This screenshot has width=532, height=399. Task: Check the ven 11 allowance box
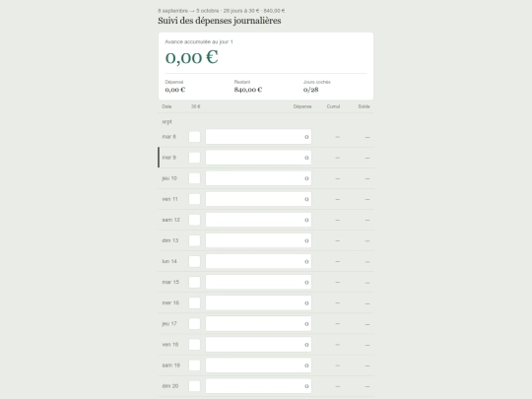point(194,199)
